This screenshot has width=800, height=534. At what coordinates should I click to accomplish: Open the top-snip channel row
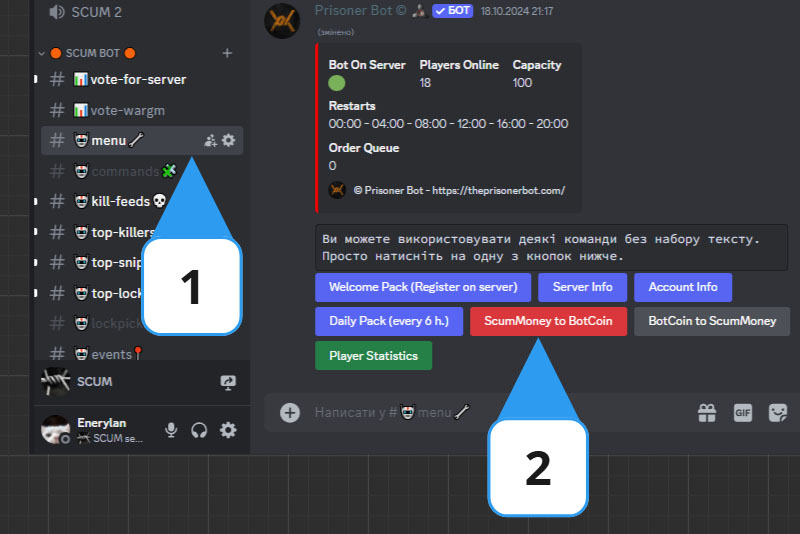click(x=97, y=263)
